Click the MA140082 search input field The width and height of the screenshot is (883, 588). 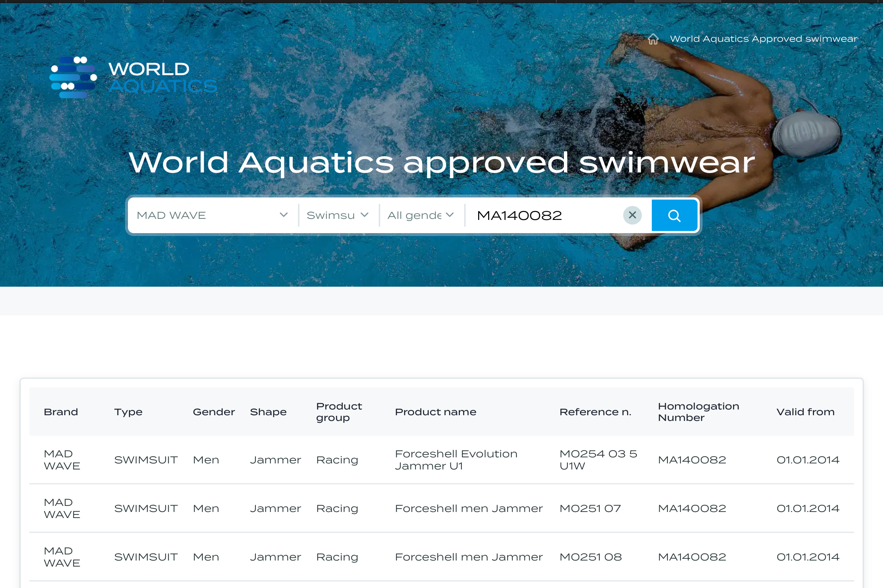544,215
